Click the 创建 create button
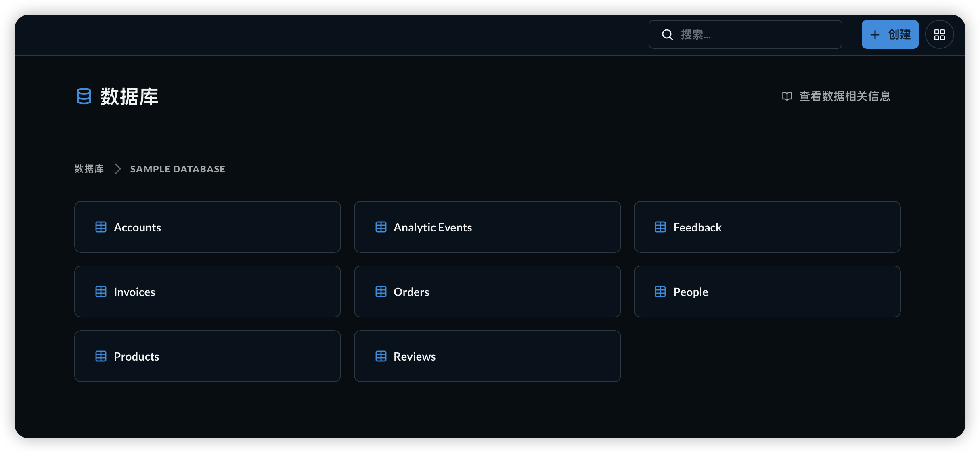The image size is (980, 453). [890, 34]
